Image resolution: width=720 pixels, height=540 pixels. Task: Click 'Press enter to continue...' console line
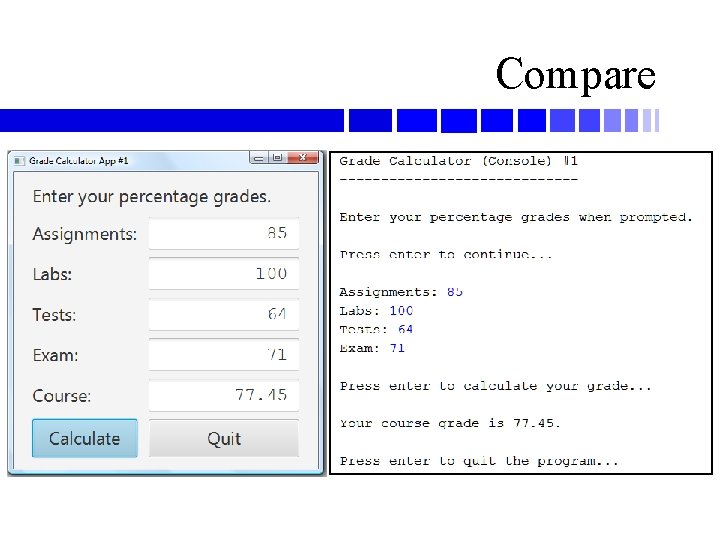(x=445, y=254)
